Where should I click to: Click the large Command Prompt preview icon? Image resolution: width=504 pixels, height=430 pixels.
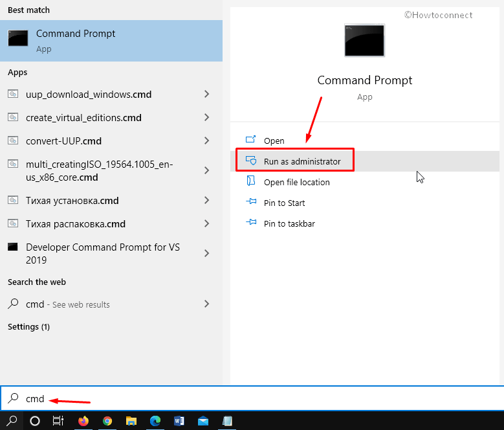[364, 41]
